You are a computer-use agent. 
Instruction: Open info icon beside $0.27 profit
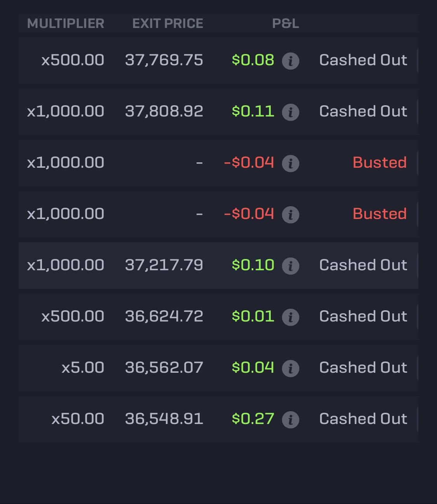pos(291,420)
